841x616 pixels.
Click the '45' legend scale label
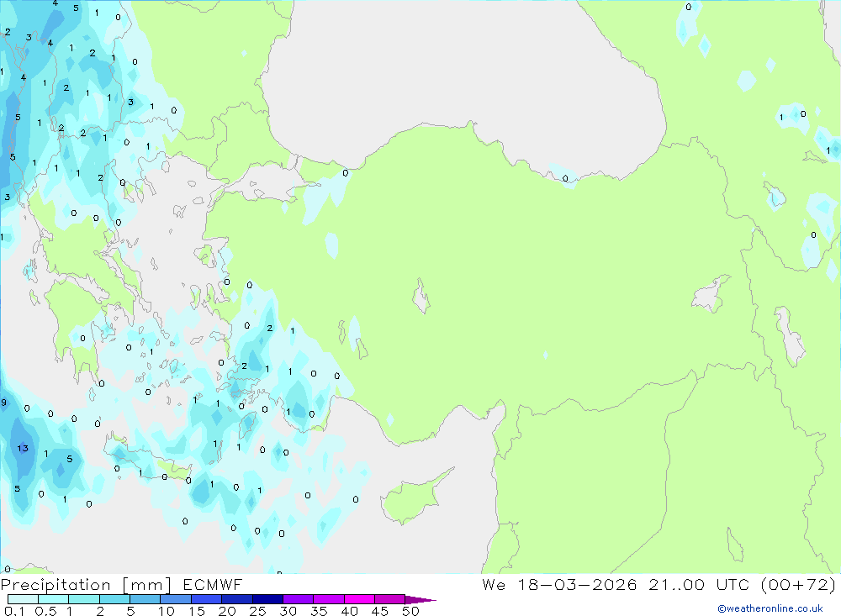(x=380, y=611)
